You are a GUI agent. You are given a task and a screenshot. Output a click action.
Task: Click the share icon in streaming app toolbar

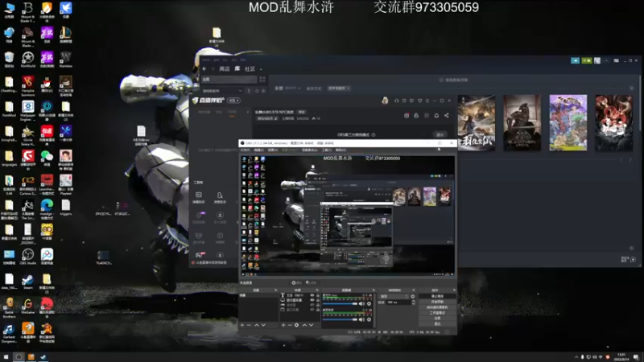pyautogui.click(x=447, y=115)
